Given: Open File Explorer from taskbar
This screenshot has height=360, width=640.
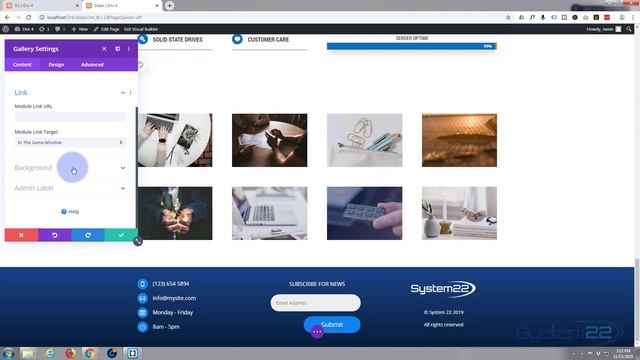Looking at the screenshot, I should (x=28, y=353).
